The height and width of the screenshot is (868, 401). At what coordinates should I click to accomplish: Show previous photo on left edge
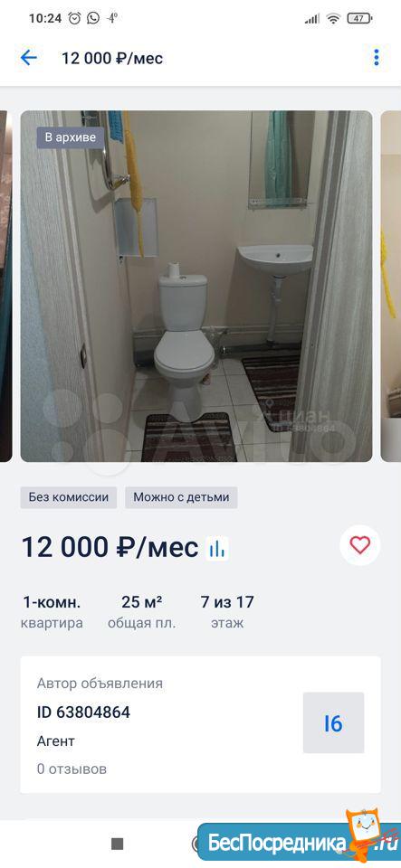pos(5,287)
